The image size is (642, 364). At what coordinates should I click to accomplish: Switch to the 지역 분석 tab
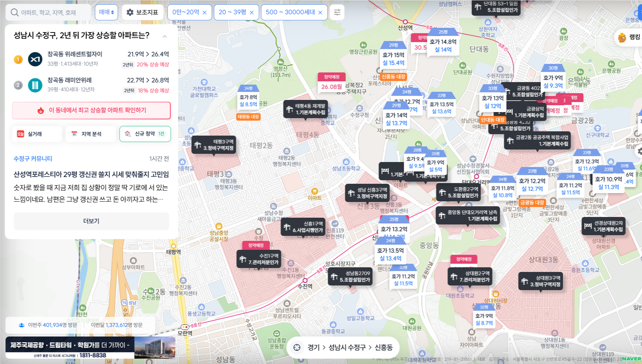click(x=91, y=134)
